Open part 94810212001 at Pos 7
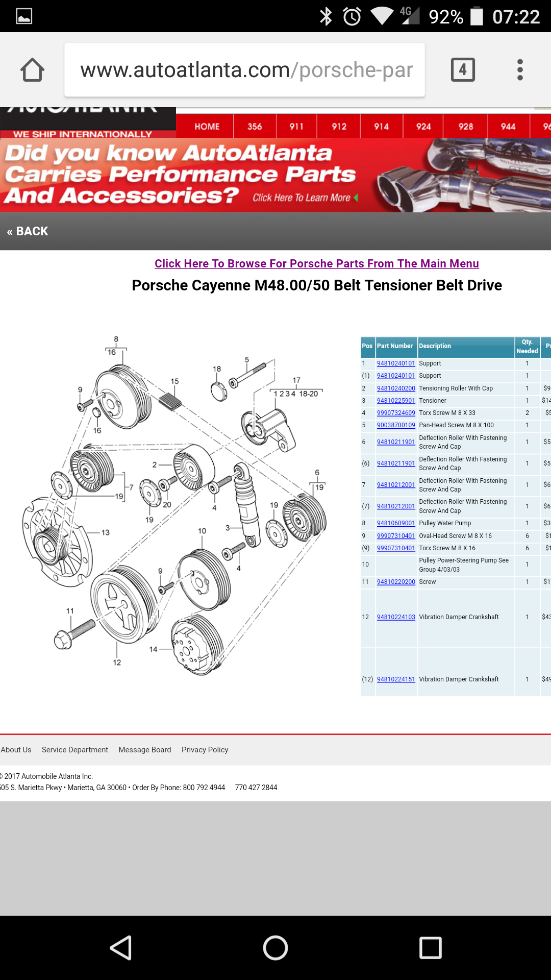551x980 pixels. point(396,485)
